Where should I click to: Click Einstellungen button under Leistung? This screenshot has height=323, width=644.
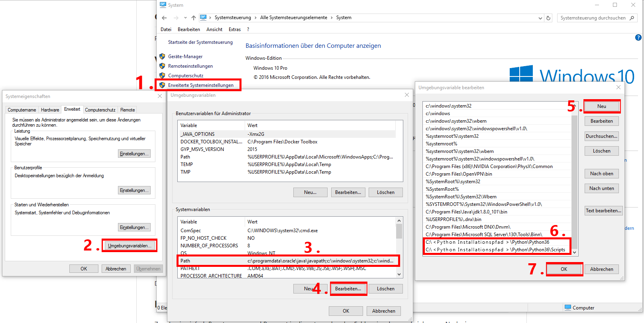134,154
